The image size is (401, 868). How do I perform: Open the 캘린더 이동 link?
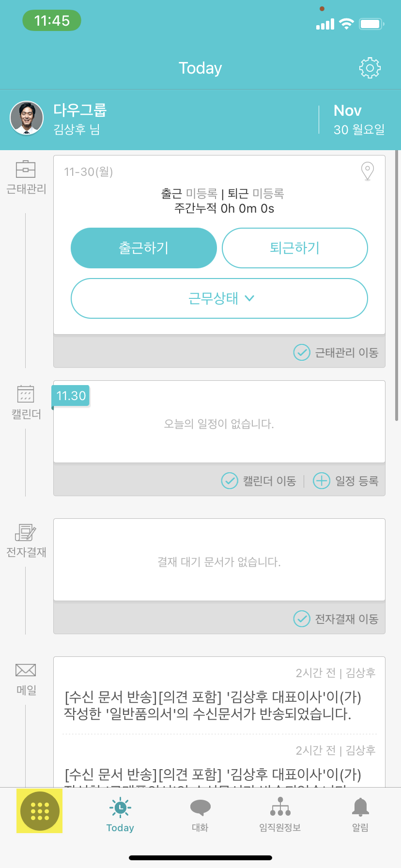point(259,481)
